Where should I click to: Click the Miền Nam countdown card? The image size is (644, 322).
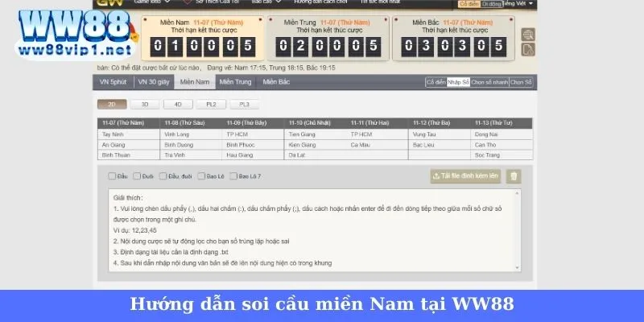203,38
